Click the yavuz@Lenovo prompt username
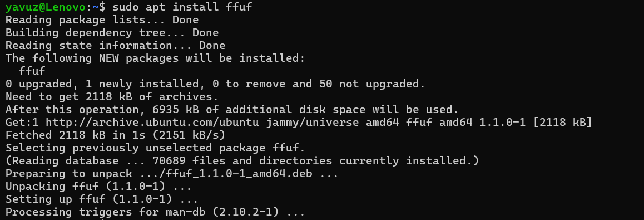The width and height of the screenshot is (644, 220). (x=46, y=7)
